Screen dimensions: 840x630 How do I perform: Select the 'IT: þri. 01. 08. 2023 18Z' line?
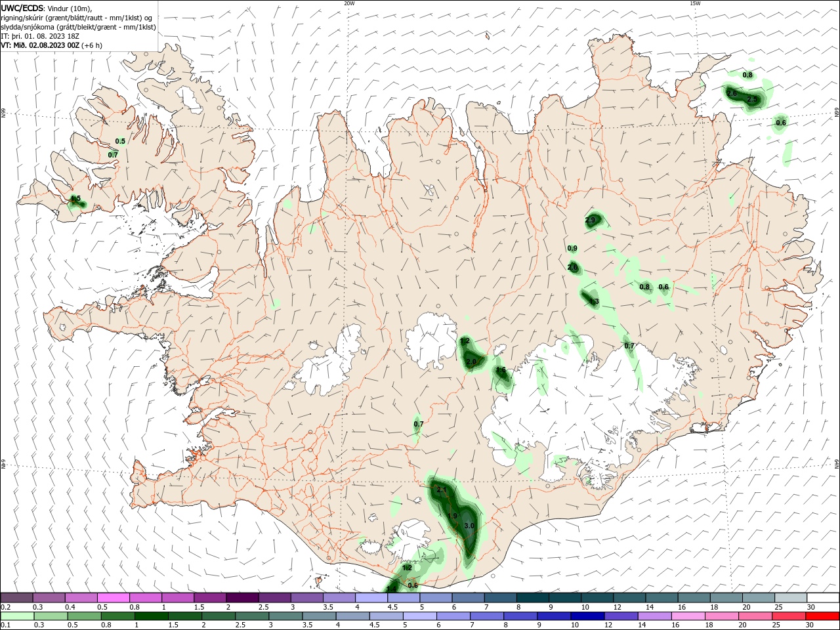coord(40,36)
